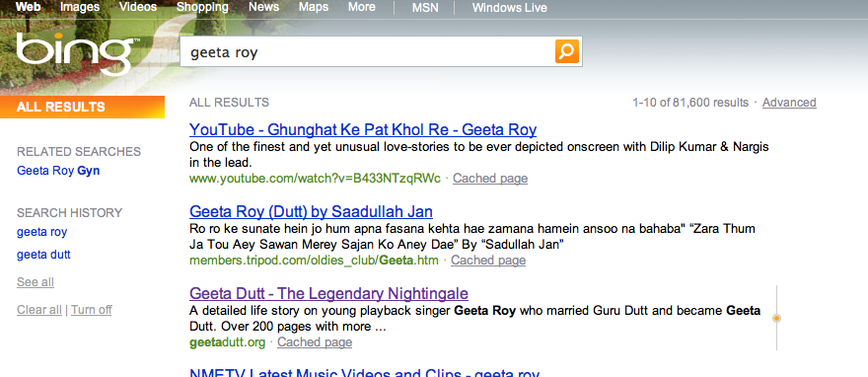Screen dimensions: 868x377
Task: Click in the search box containing geeta roy
Action: 367,52
